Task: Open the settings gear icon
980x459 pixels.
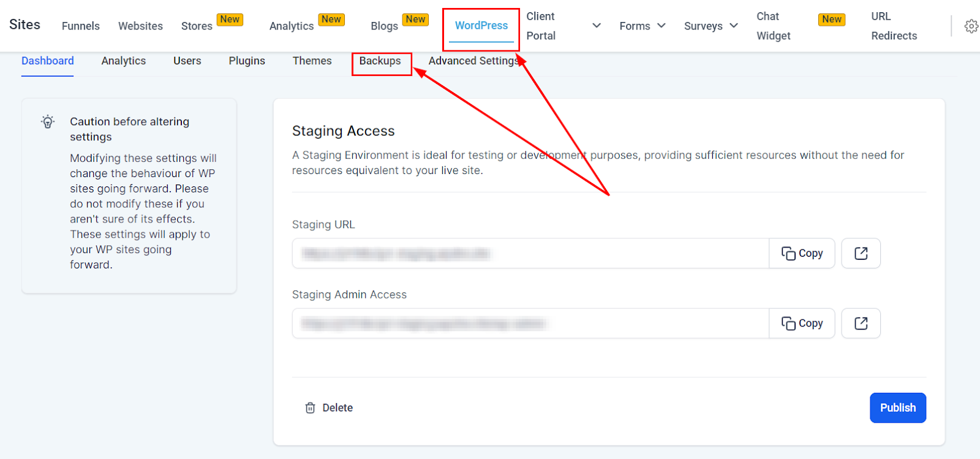Action: click(x=971, y=26)
